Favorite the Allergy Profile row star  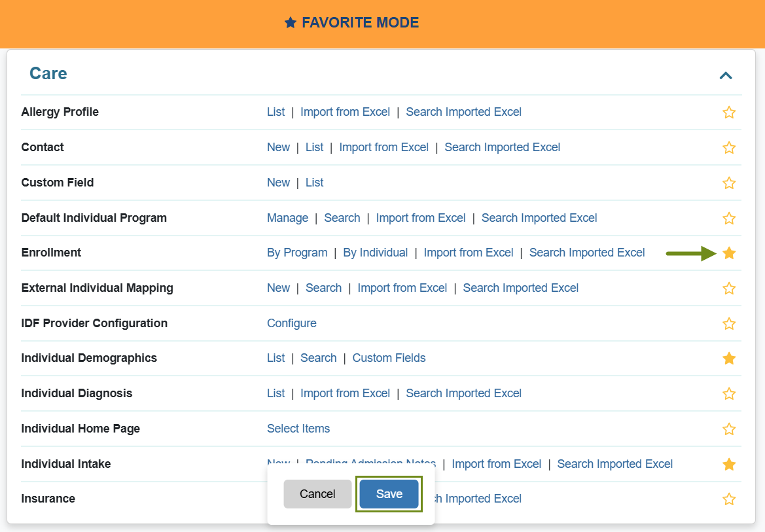[729, 113]
